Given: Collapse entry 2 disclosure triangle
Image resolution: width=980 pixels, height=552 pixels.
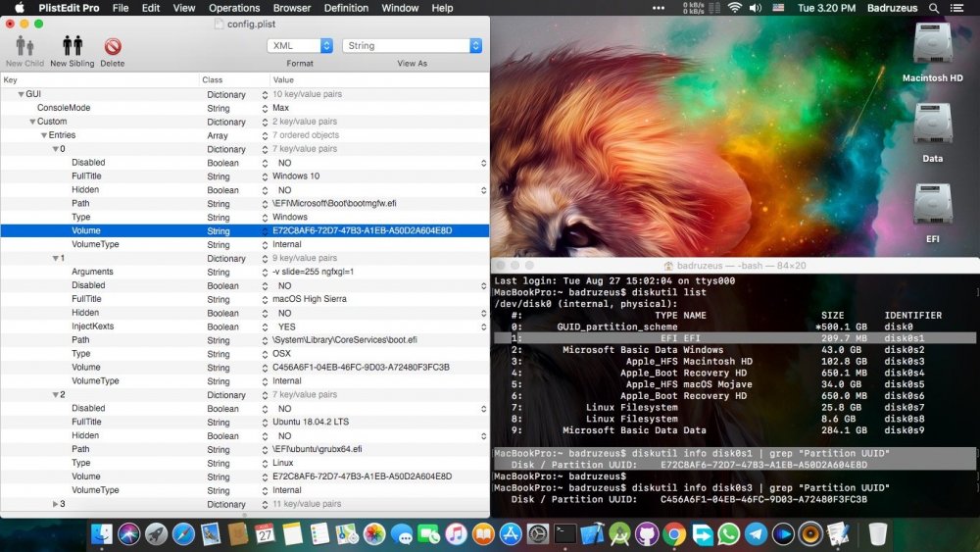Looking at the screenshot, I should tap(56, 395).
